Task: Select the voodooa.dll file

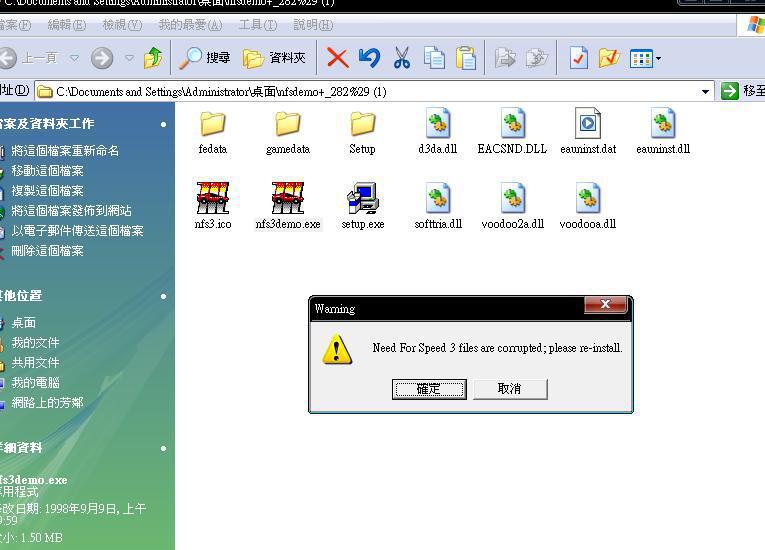Action: click(x=588, y=206)
